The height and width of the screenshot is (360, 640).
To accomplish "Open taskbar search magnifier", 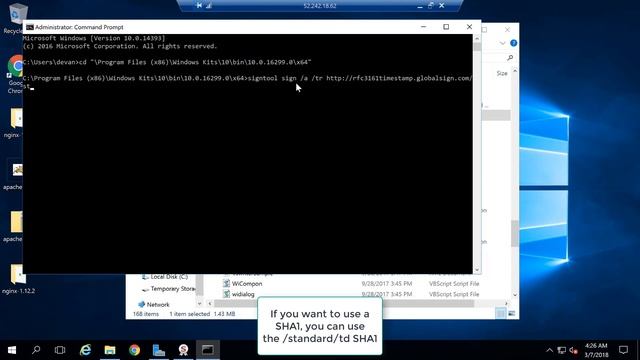I will pos(36,350).
